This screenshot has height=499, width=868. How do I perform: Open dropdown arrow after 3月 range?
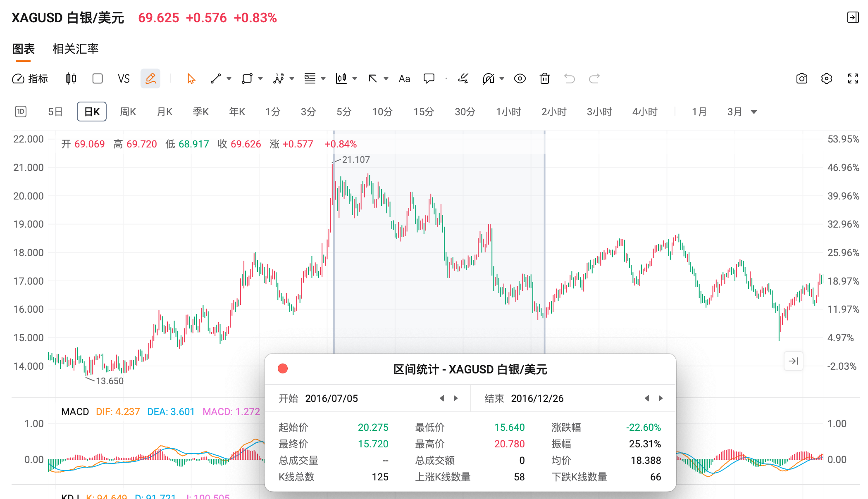[x=754, y=112]
